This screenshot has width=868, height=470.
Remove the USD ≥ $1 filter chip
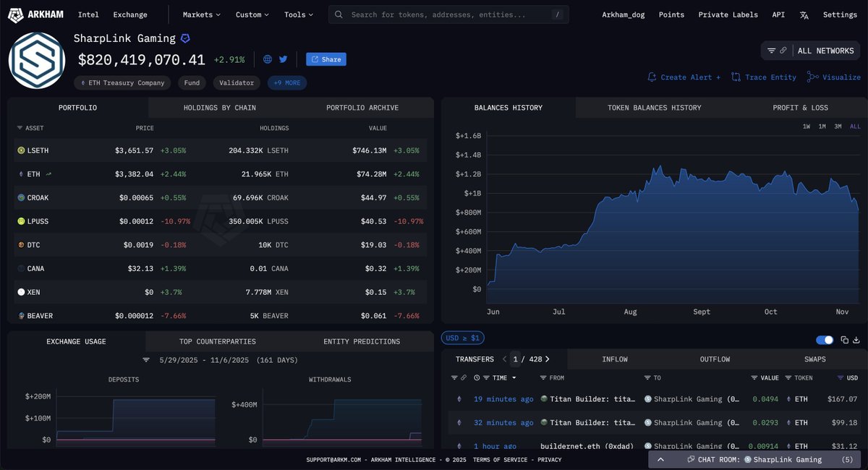click(x=463, y=338)
